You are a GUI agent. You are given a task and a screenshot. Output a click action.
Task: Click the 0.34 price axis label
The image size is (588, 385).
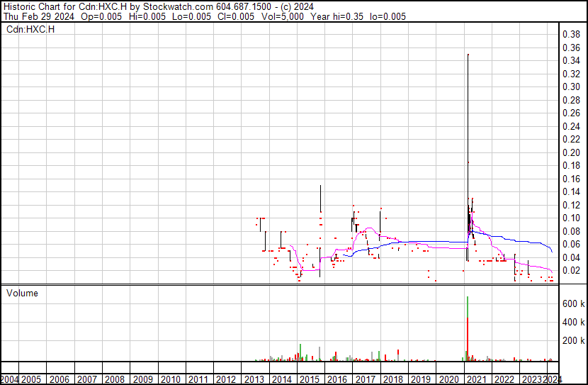(x=571, y=60)
